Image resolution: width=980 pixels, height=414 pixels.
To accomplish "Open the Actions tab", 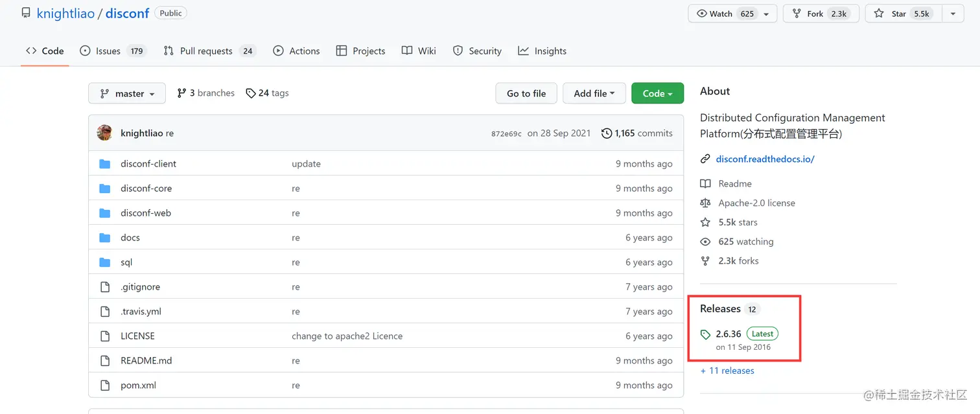I will click(296, 51).
